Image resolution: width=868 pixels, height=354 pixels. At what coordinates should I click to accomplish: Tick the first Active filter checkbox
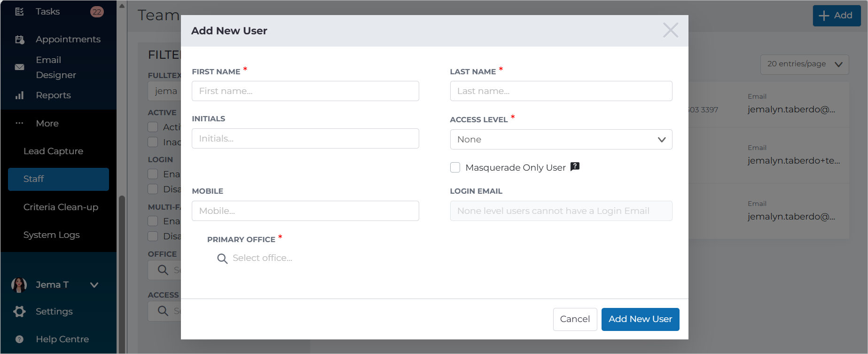pos(153,127)
